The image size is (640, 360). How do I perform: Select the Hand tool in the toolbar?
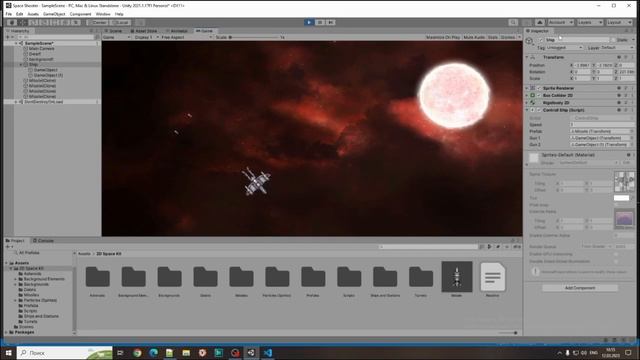(x=12, y=22)
